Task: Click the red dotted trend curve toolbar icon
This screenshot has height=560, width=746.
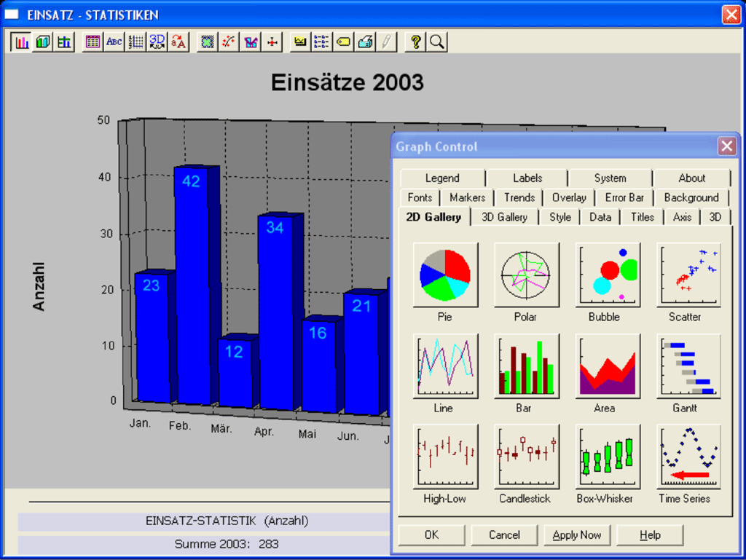Action: [x=229, y=42]
